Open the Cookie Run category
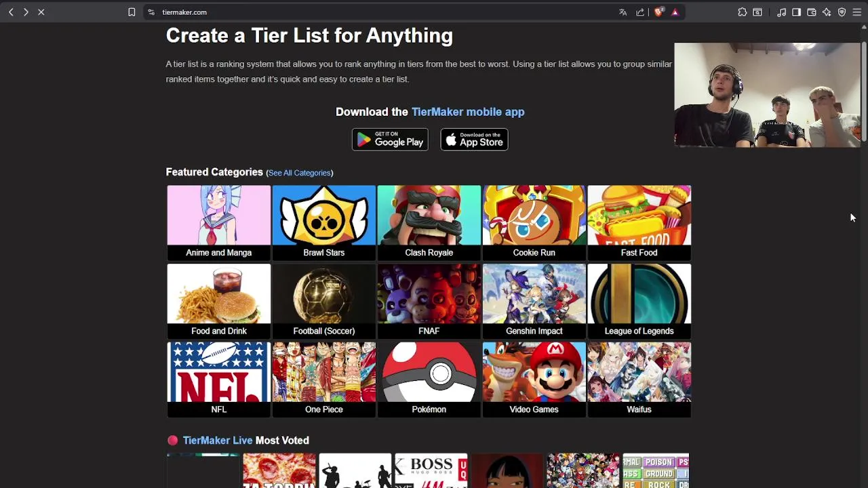 click(x=534, y=222)
